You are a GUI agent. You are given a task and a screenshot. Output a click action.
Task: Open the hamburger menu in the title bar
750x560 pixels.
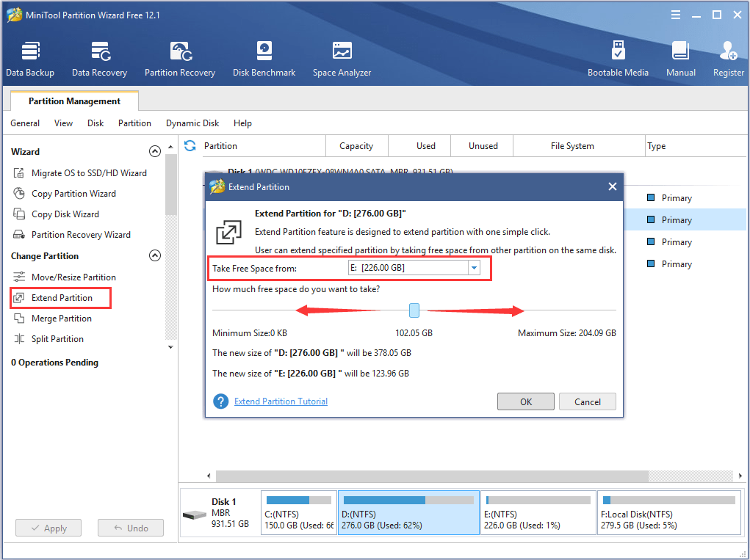tap(676, 15)
